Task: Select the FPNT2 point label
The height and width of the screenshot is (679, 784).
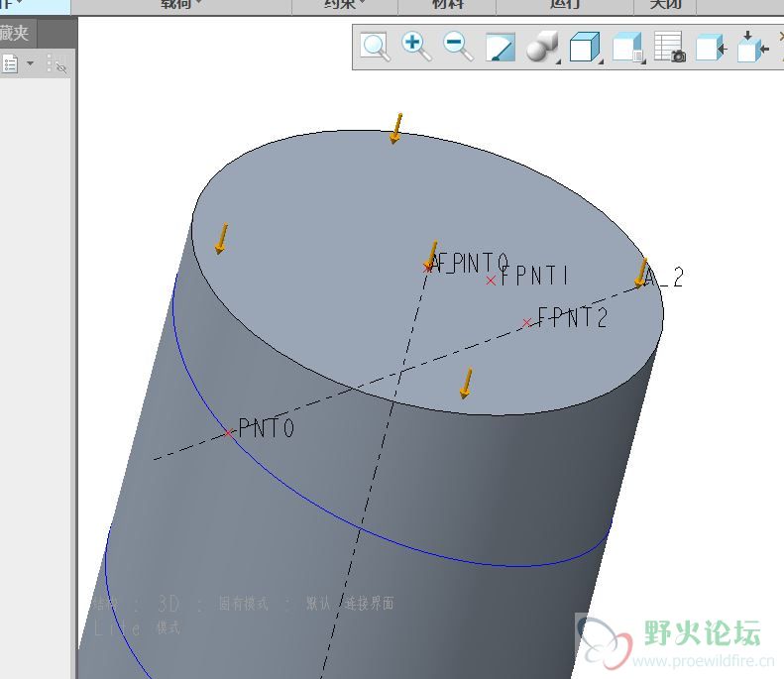Action: (573, 317)
